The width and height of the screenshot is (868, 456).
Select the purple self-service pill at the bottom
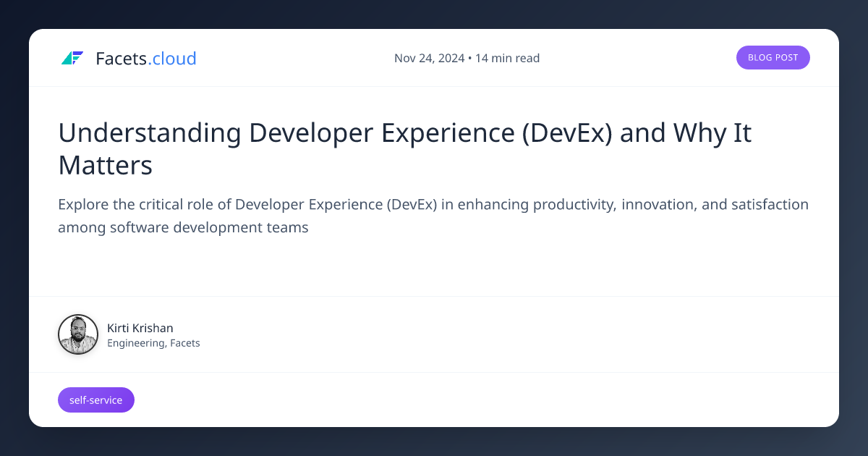pos(95,400)
